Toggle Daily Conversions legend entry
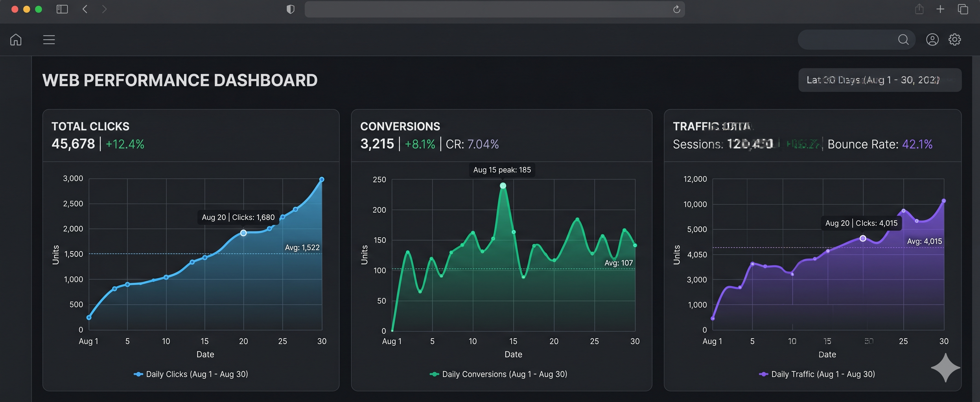 [498, 374]
